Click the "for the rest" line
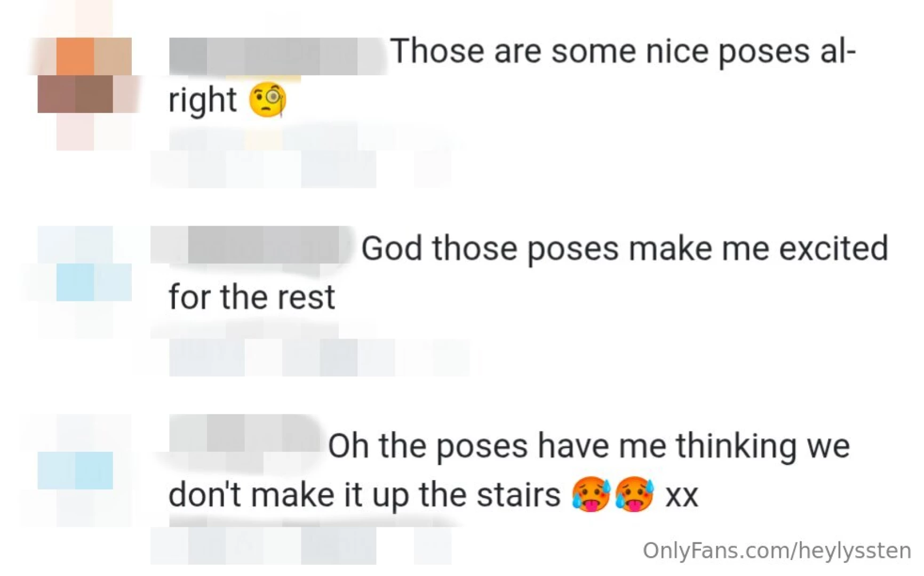Image resolution: width=924 pixels, height=576 pixels. [x=252, y=297]
